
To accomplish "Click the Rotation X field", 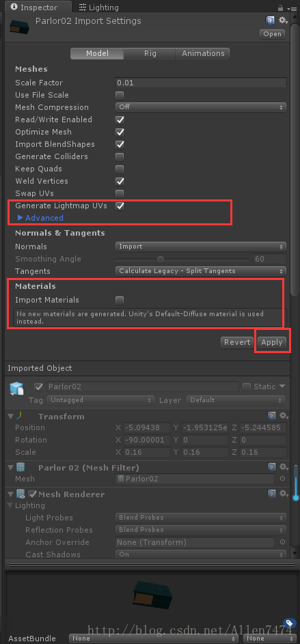I will pyautogui.click(x=147, y=440).
